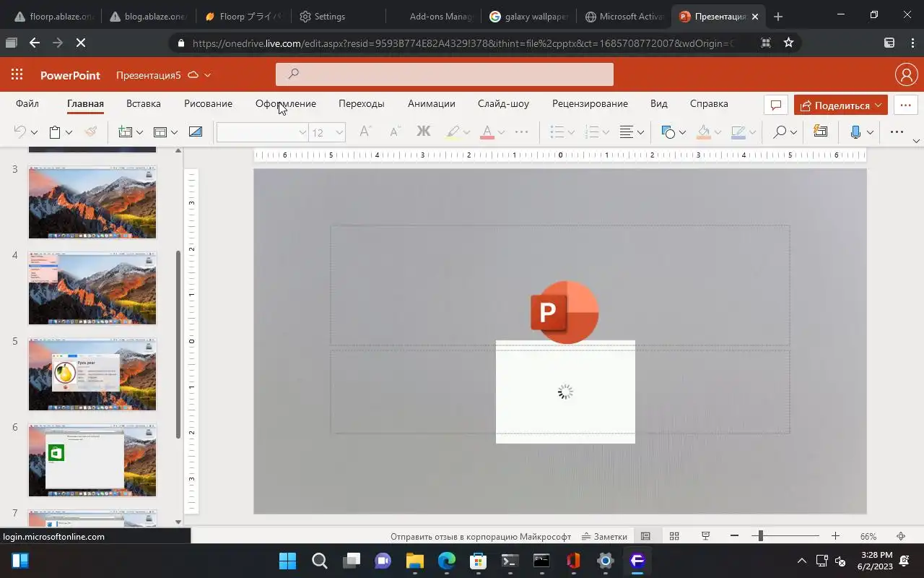Select slide 5 thumbnail
This screenshot has width=924, height=578.
(92, 374)
